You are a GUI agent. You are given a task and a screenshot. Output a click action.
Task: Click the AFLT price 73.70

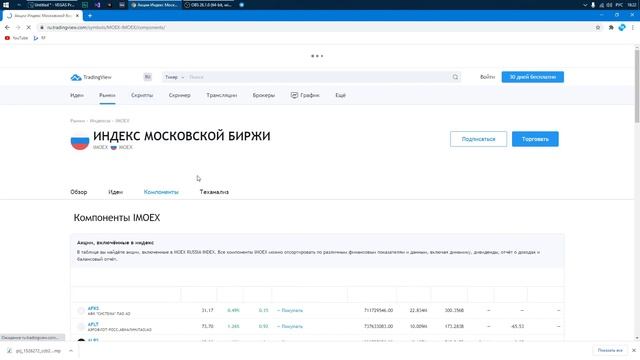(207, 326)
